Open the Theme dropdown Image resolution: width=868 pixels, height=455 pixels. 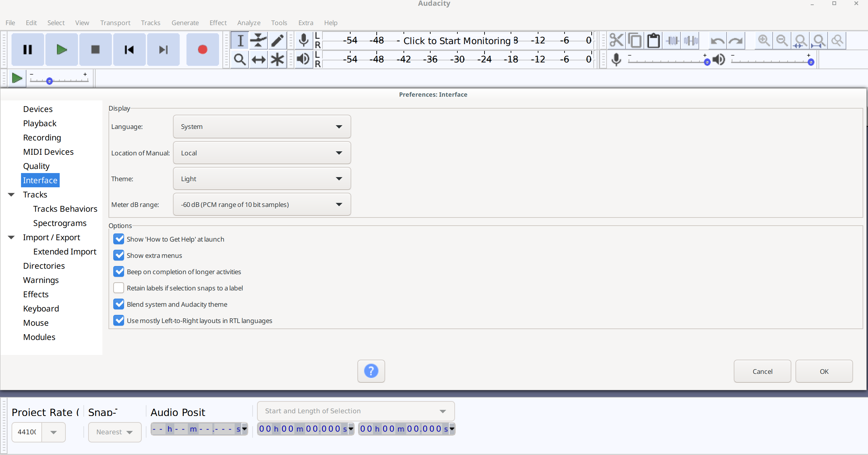pyautogui.click(x=262, y=178)
